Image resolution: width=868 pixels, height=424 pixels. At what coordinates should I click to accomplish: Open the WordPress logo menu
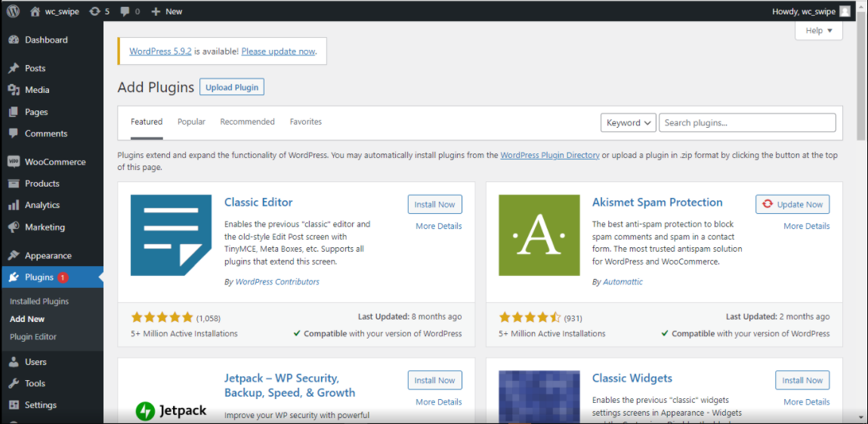tap(14, 11)
